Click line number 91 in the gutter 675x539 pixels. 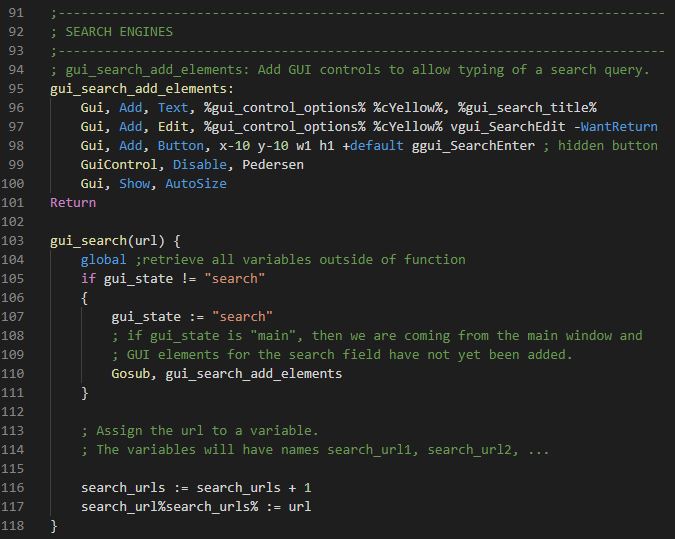(15, 12)
